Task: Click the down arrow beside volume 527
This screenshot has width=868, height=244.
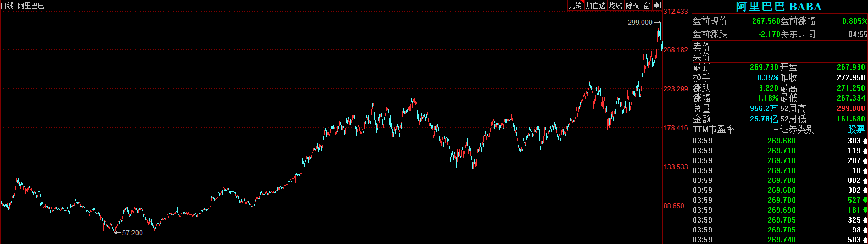Action: coord(865,200)
